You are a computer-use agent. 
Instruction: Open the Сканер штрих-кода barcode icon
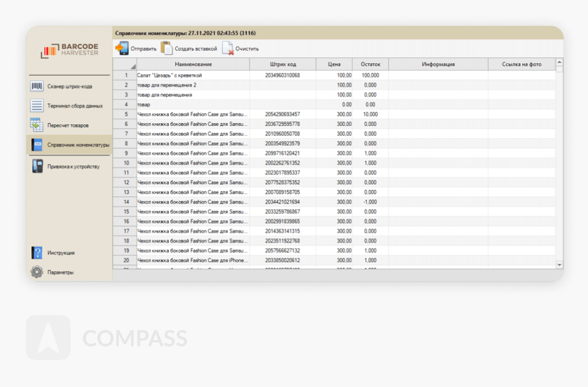click(37, 87)
